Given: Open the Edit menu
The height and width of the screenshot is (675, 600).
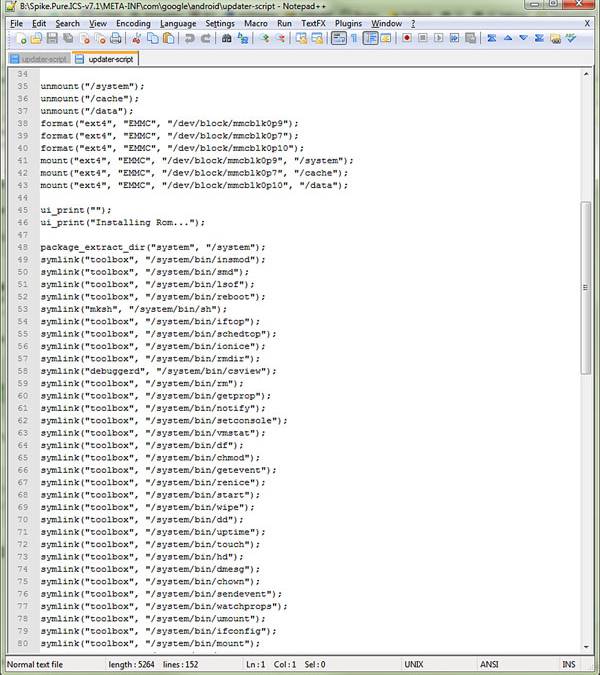Looking at the screenshot, I should [39, 24].
